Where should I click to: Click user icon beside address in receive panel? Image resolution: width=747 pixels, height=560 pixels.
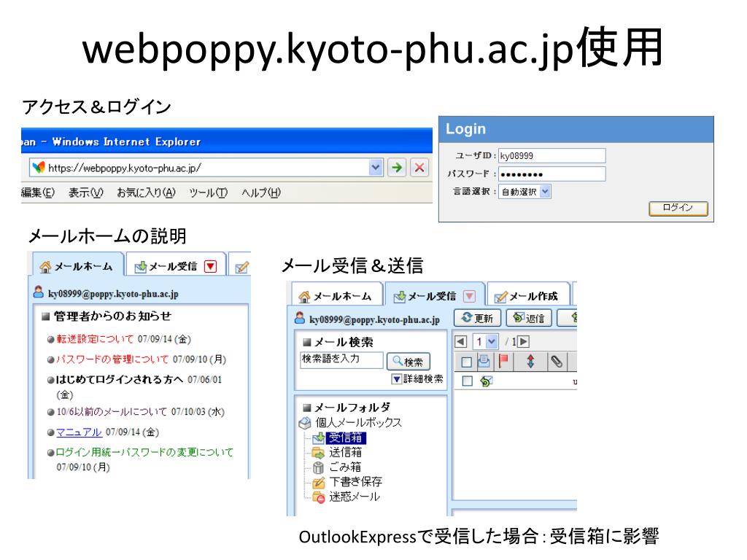coord(300,318)
